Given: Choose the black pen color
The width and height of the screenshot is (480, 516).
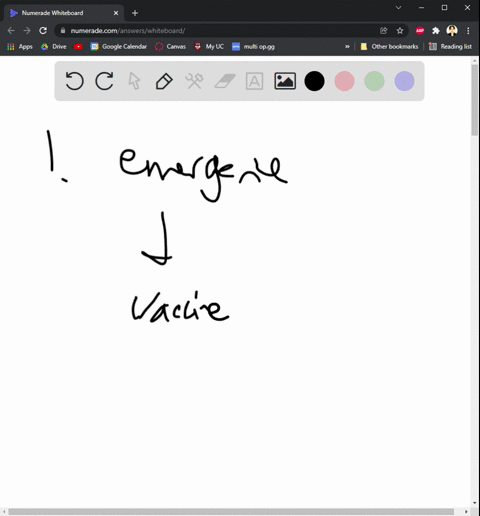Looking at the screenshot, I should (314, 81).
